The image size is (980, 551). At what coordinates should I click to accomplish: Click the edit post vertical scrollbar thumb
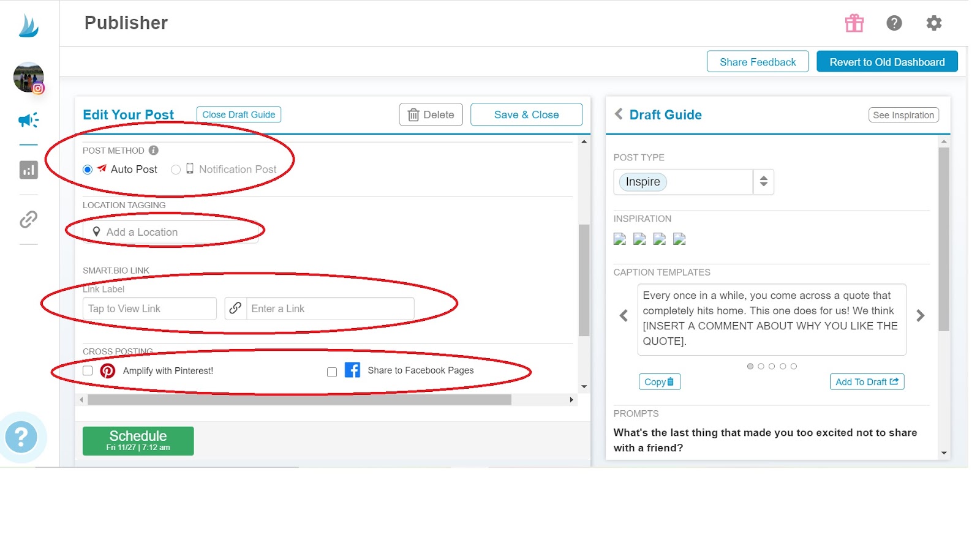pos(584,280)
